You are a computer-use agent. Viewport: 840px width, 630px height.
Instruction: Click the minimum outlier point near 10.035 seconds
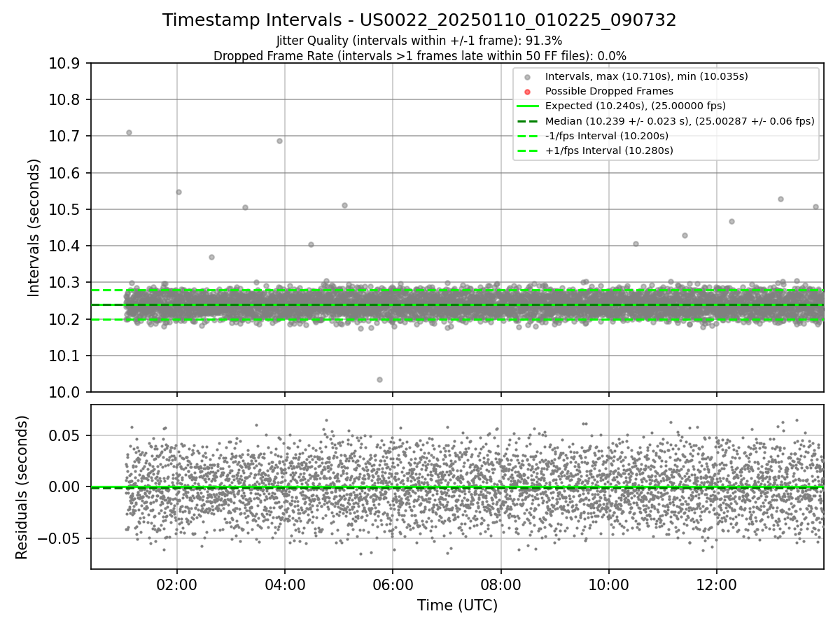[x=379, y=379]
